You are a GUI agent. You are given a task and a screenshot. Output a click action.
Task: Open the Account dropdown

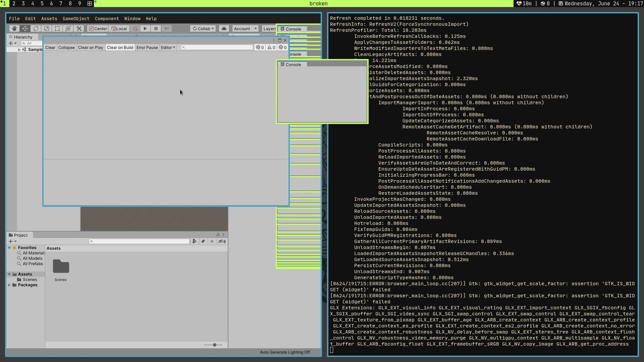[245, 28]
